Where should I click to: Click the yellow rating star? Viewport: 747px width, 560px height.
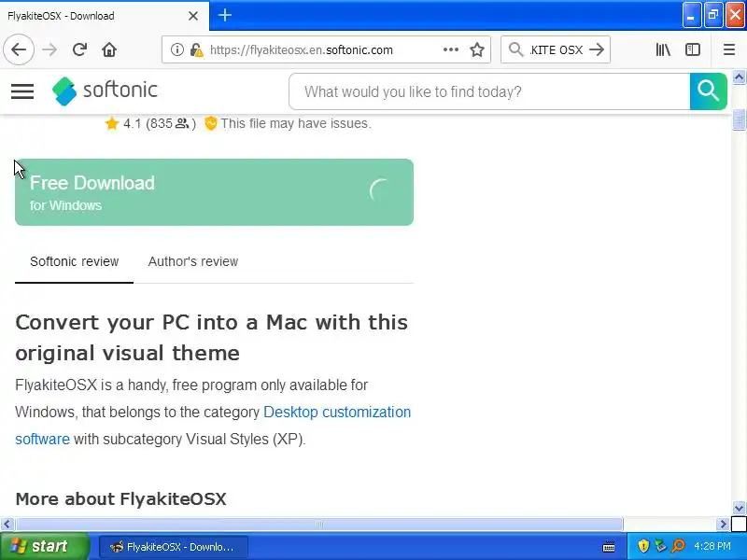coord(112,124)
